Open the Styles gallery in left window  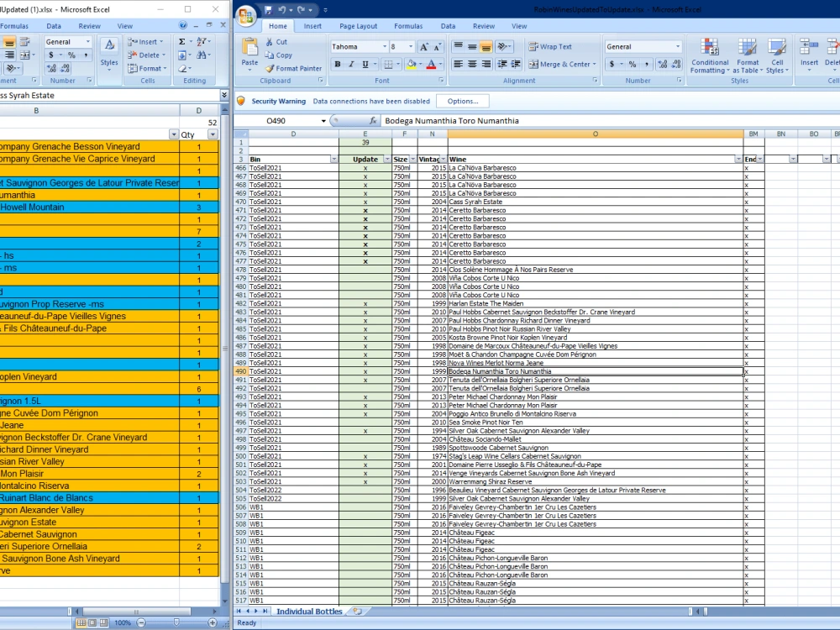point(109,54)
